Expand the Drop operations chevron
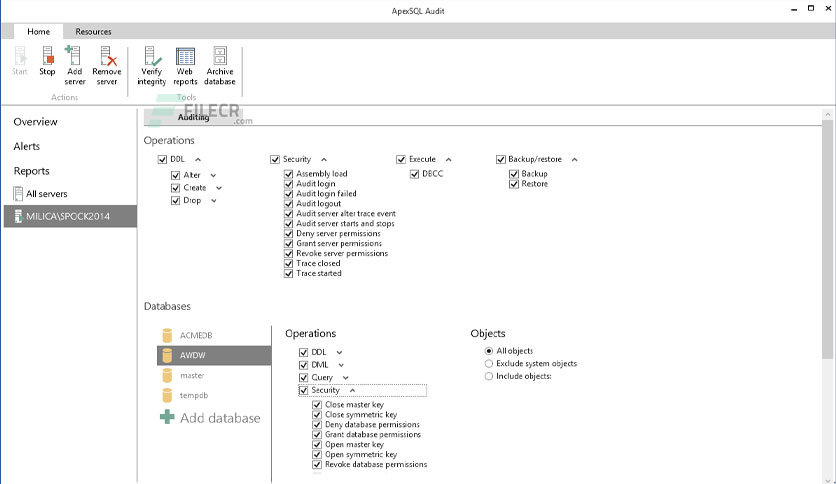Viewport: 836px width, 484px height. [214, 201]
